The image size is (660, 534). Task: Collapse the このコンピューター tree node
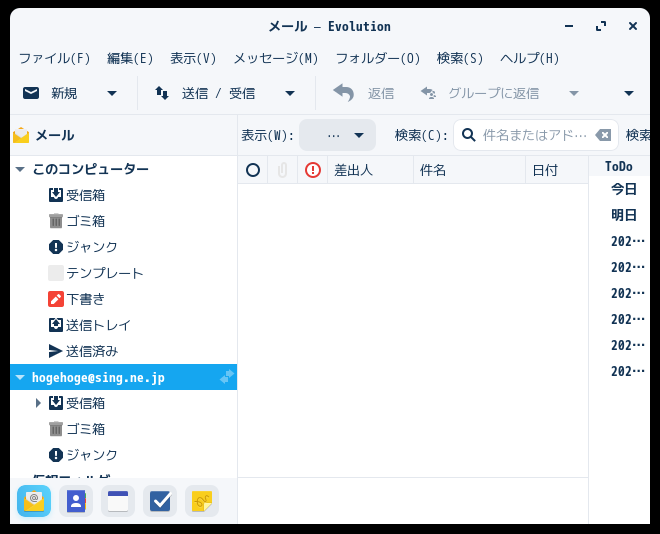(20, 169)
